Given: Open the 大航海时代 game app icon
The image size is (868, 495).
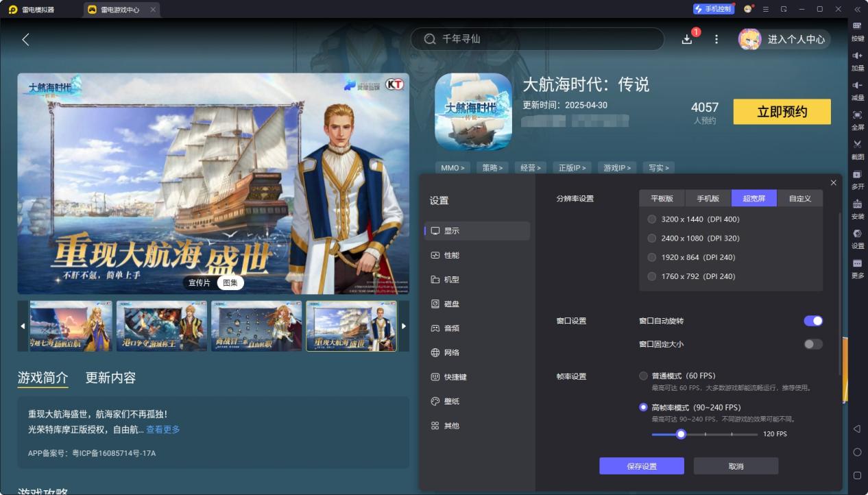Looking at the screenshot, I should point(473,112).
